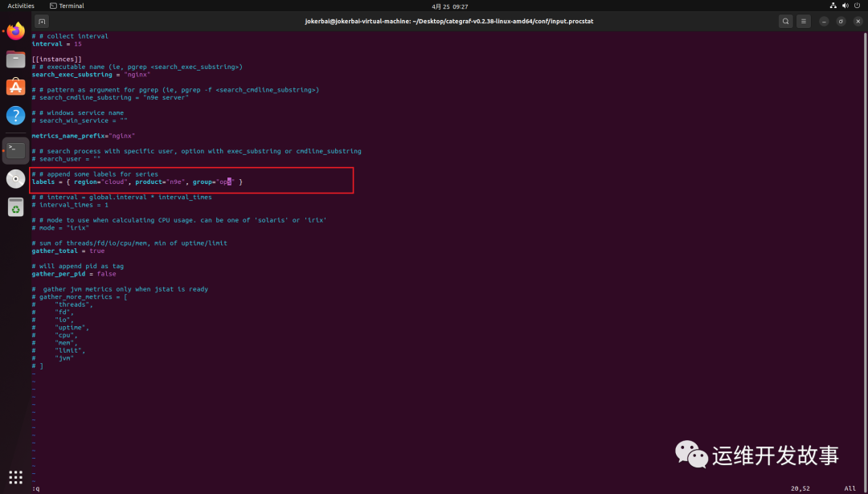Click the Terminal icon in dock

click(x=15, y=149)
